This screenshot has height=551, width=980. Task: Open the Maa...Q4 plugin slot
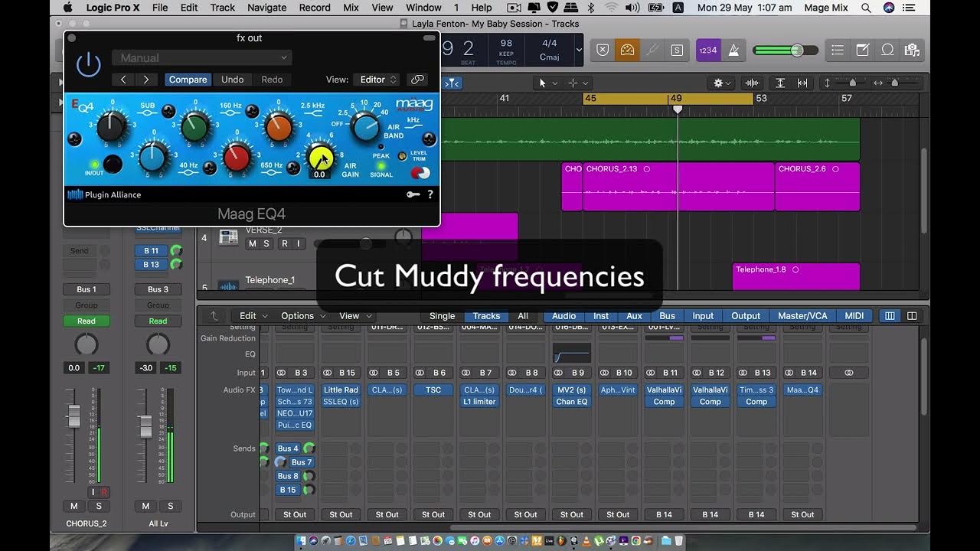(802, 390)
